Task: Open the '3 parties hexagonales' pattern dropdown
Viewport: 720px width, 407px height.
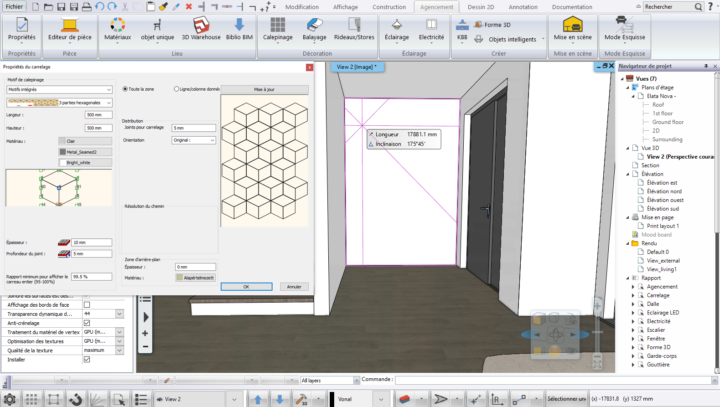Action: (59, 103)
